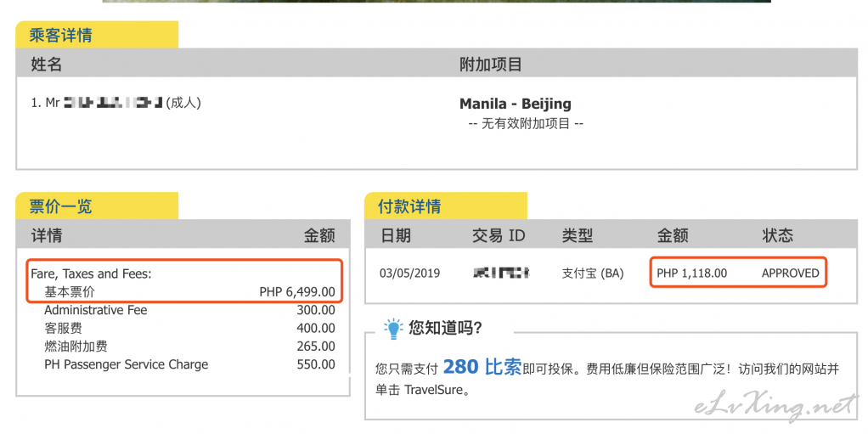Click the 03/05/2019 payment date
The width and height of the screenshot is (868, 434).
(409, 273)
